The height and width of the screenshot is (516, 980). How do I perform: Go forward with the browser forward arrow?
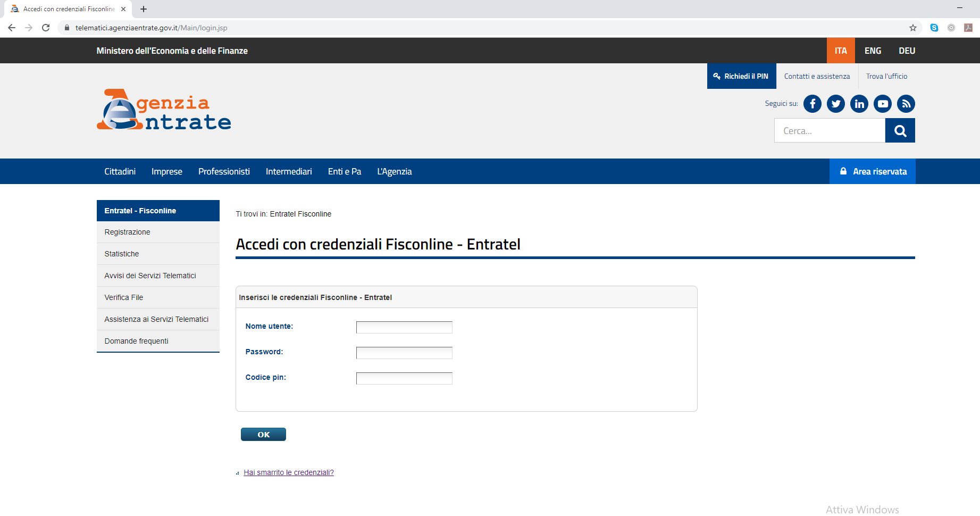coord(29,28)
